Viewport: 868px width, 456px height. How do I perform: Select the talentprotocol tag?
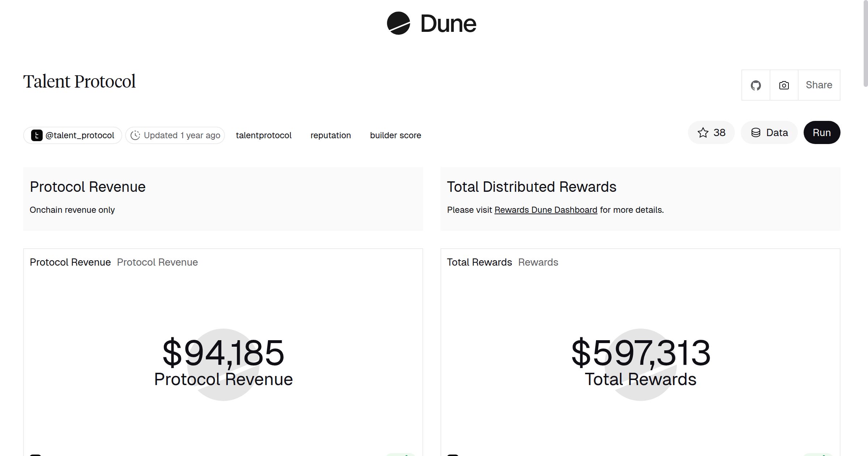263,135
